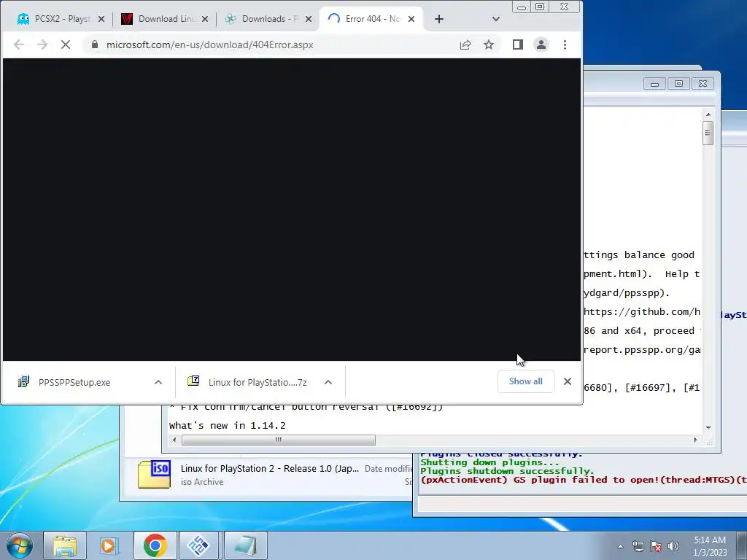Show hidden system tray icons
This screenshot has height=560, width=747.
click(620, 546)
